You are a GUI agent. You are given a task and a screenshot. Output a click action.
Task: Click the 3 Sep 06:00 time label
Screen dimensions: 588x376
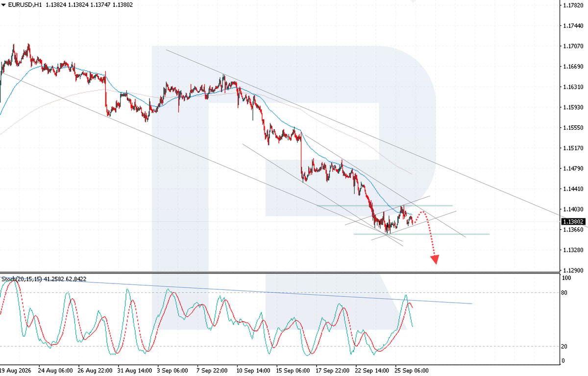point(172,371)
